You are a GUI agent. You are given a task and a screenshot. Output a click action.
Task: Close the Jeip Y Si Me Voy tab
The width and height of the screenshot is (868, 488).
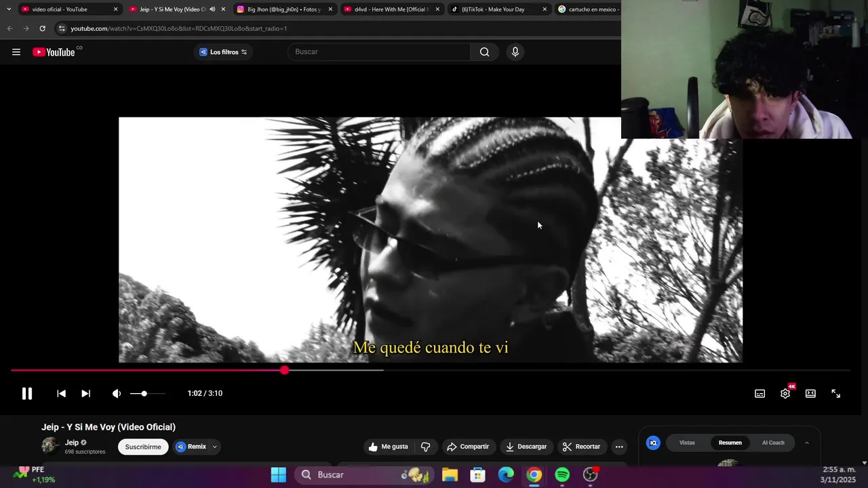point(223,9)
